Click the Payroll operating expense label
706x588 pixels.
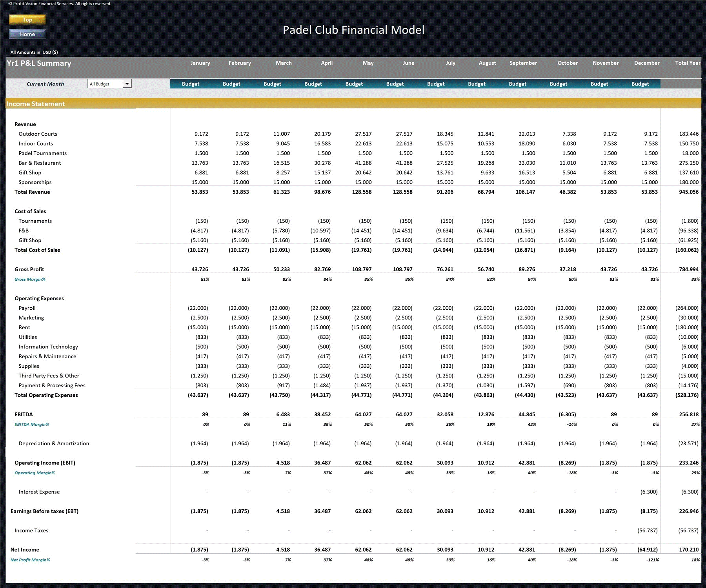27,308
